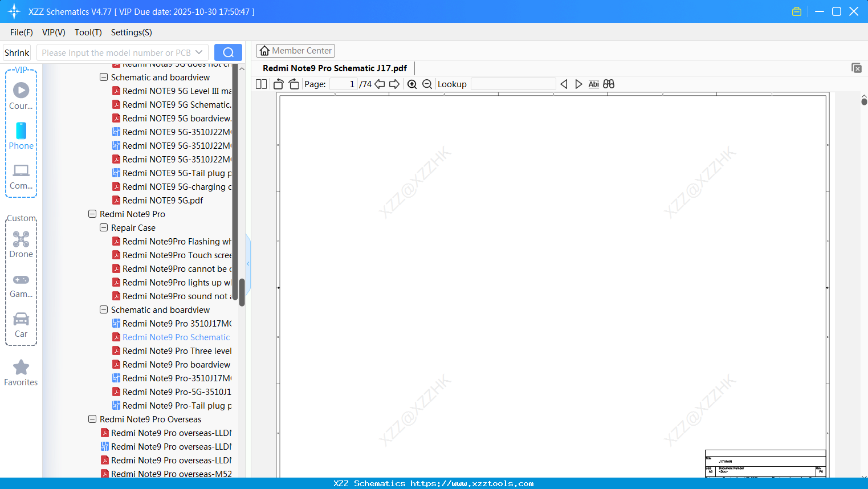868x489 pixels.
Task: Open Redmi Note9Pro lights up repair case
Action: [172, 283]
